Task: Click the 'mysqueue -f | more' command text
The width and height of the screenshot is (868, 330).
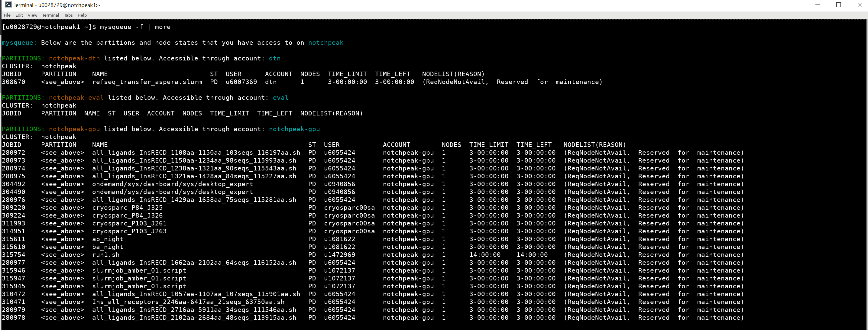Action: 135,27
